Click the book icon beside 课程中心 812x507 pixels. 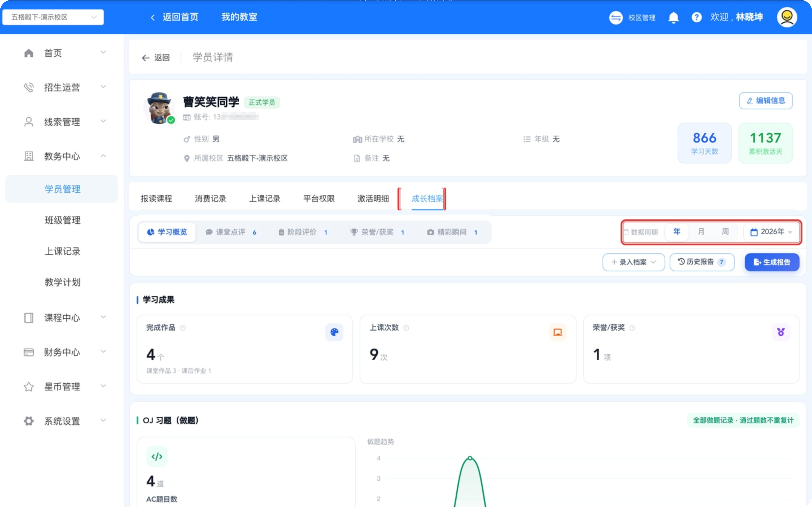click(29, 318)
